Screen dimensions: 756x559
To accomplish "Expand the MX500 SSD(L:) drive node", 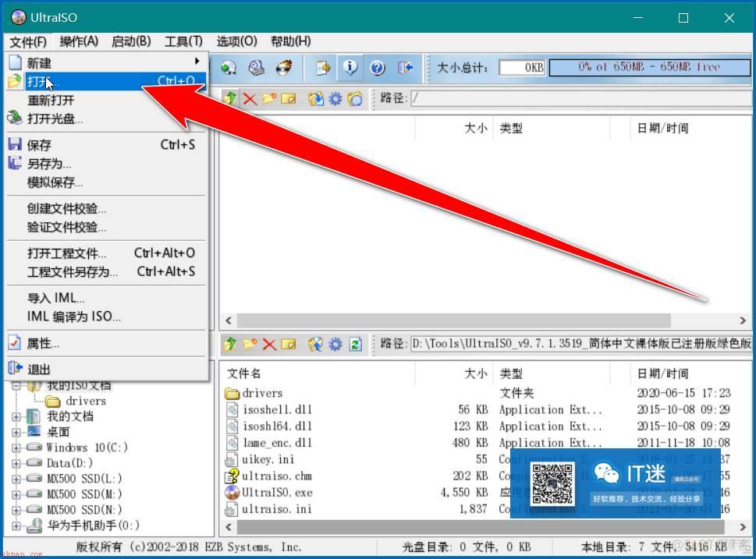I will click(x=16, y=479).
